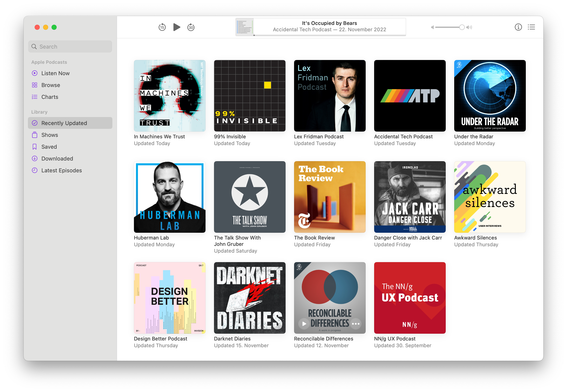
Task: Set volume to maximum speaker icon
Action: pos(469,27)
